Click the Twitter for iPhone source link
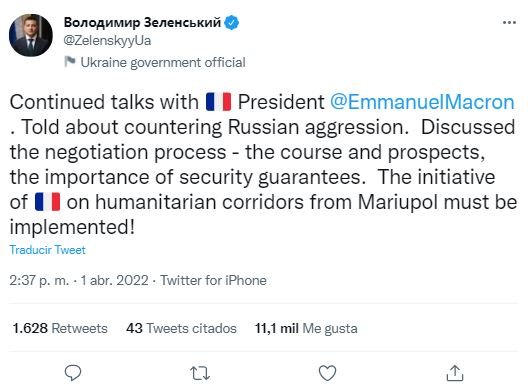The width and height of the screenshot is (531, 392). tap(213, 280)
